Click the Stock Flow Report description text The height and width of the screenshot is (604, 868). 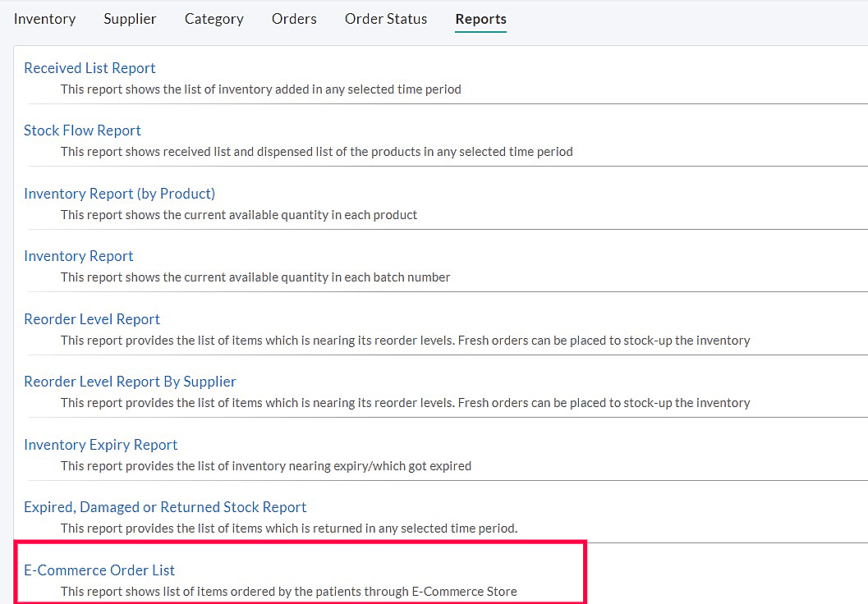pyautogui.click(x=316, y=152)
